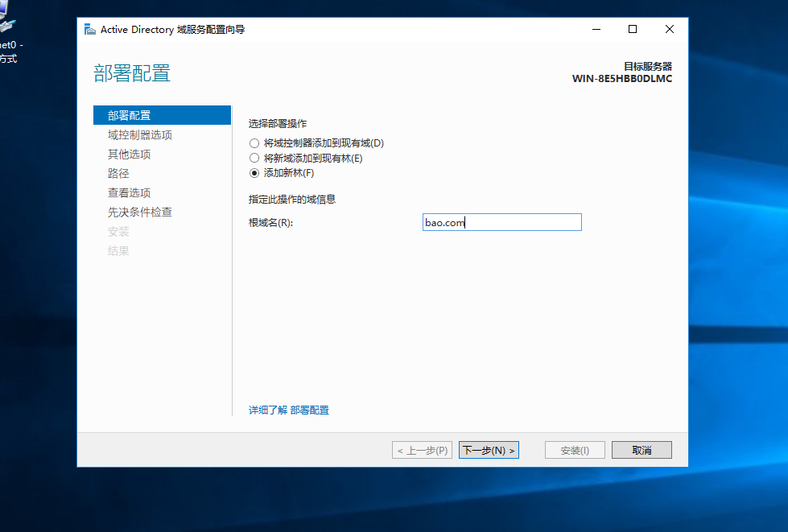The image size is (788, 532).
Task: Click 上一步(P) button
Action: 422,450
